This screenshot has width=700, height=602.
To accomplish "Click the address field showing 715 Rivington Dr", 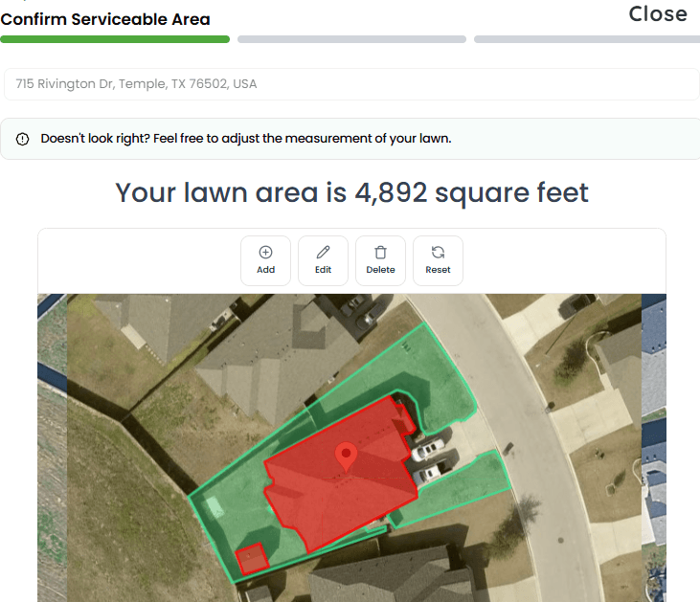I will pyautogui.click(x=350, y=84).
